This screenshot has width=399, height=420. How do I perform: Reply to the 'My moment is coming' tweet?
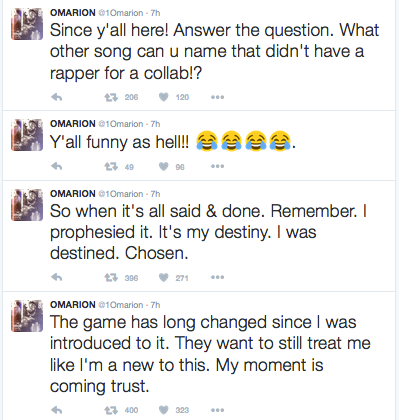(x=57, y=410)
